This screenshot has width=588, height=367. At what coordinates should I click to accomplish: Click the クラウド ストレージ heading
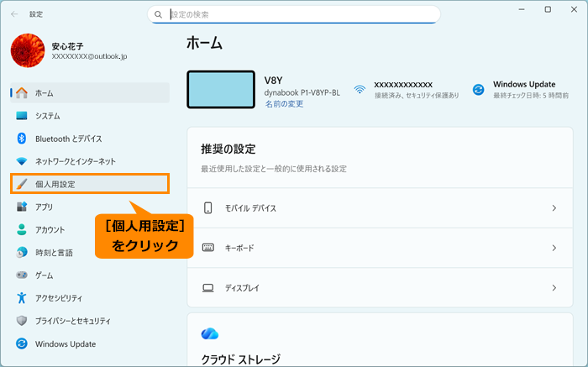(x=241, y=359)
